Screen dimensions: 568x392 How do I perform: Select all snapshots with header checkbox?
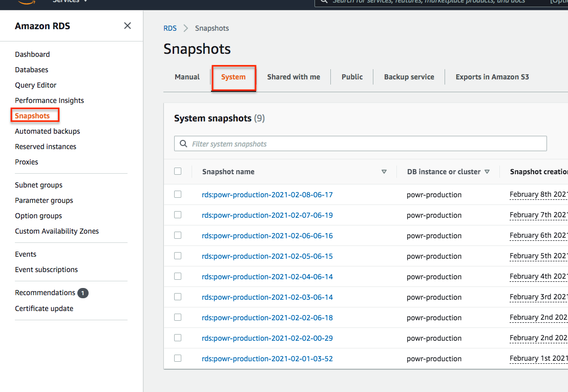pos(178,171)
